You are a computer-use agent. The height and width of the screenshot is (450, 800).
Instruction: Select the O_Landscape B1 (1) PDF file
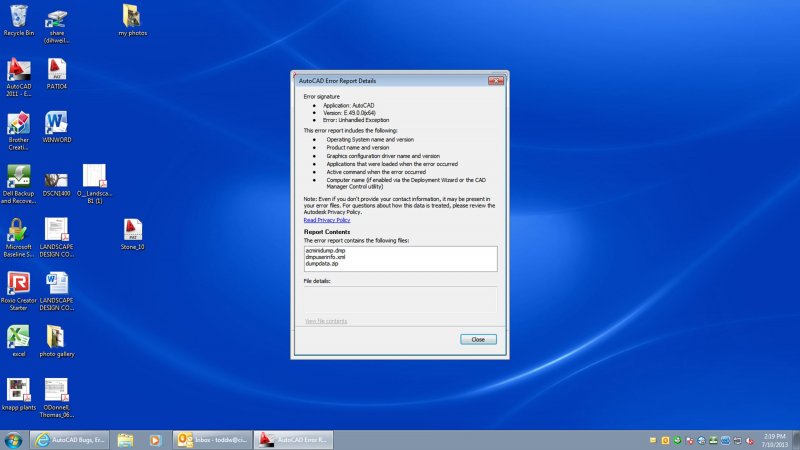coord(95,184)
